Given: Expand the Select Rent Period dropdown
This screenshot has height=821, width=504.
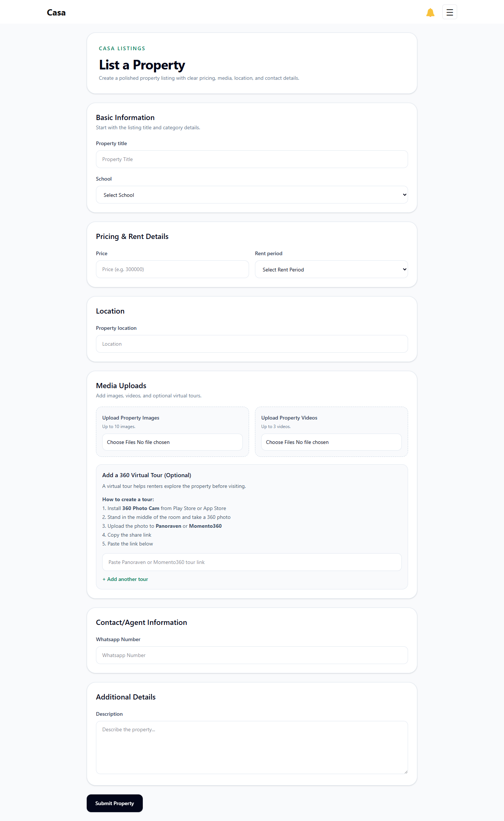Looking at the screenshot, I should (x=331, y=269).
